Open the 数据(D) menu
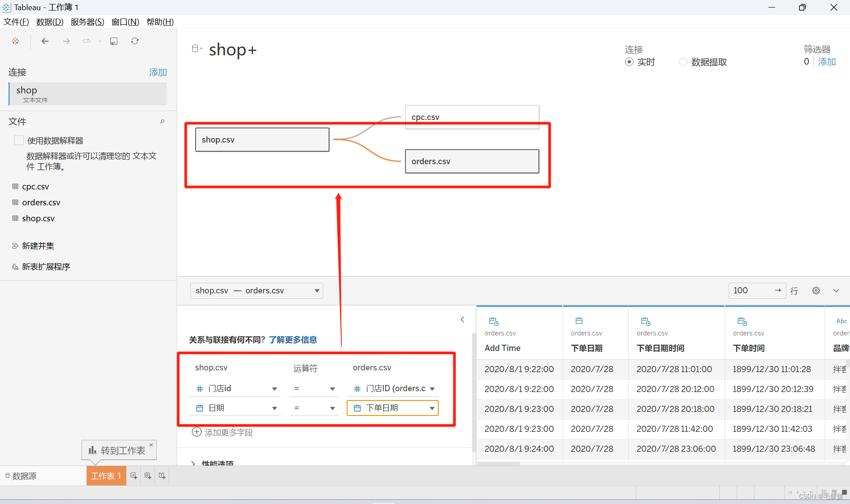850x504 pixels. [x=50, y=22]
